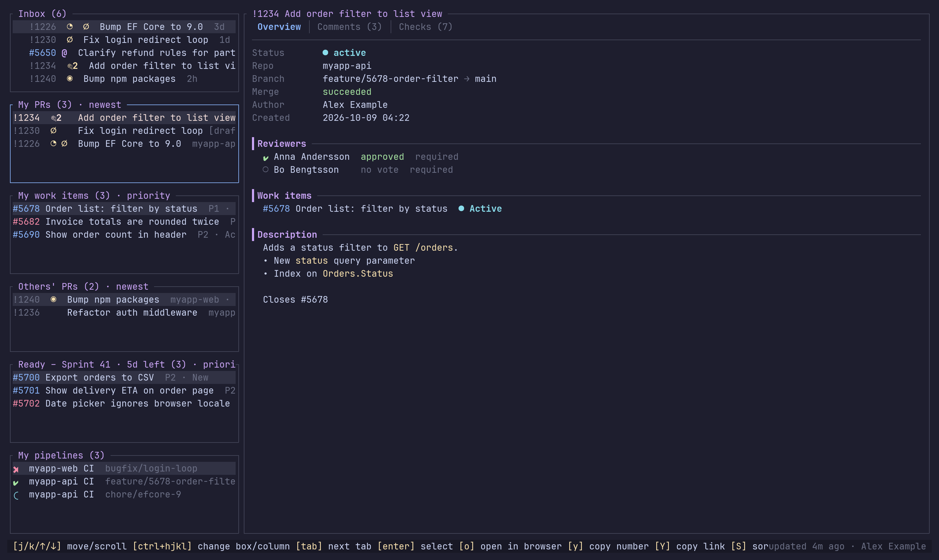Select 'Refactor auth middleware' PR !1236
The height and width of the screenshot is (560, 939).
click(124, 313)
